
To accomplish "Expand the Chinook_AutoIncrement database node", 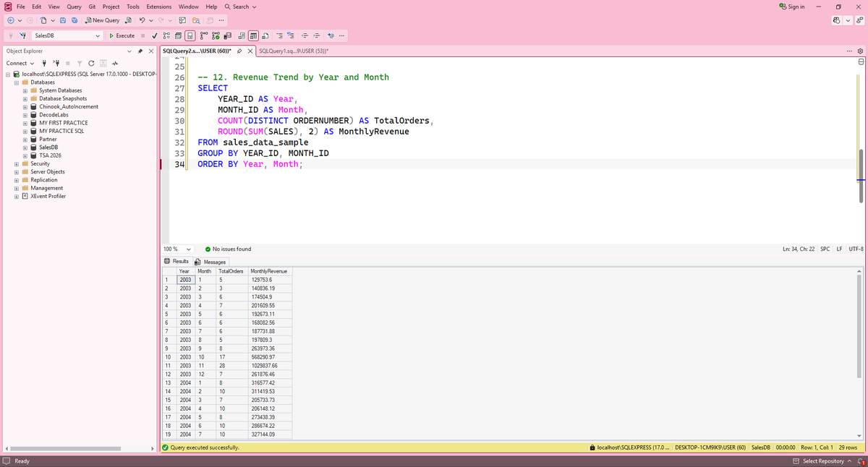I will click(x=25, y=107).
